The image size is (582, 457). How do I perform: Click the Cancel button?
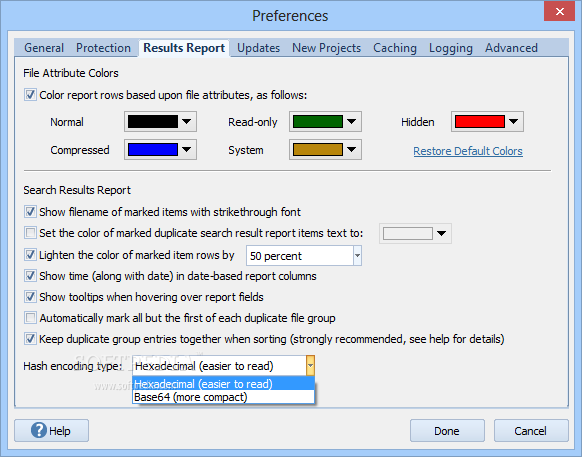pyautogui.click(x=531, y=431)
